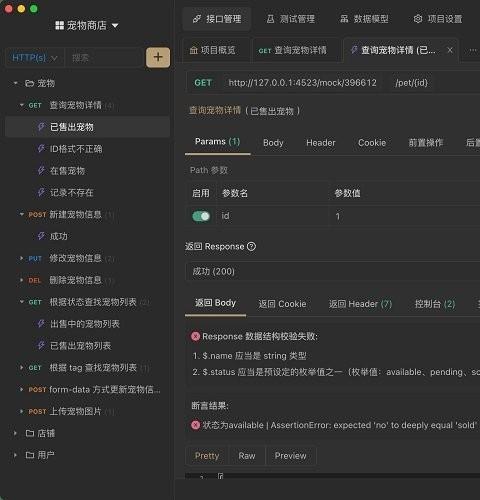Switch to the 返回 Body tab

point(215,303)
